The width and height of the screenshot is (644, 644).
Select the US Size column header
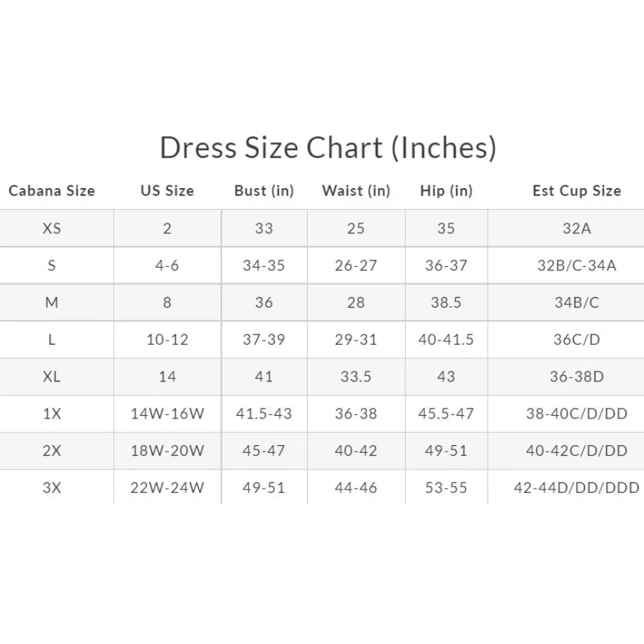[x=167, y=191]
